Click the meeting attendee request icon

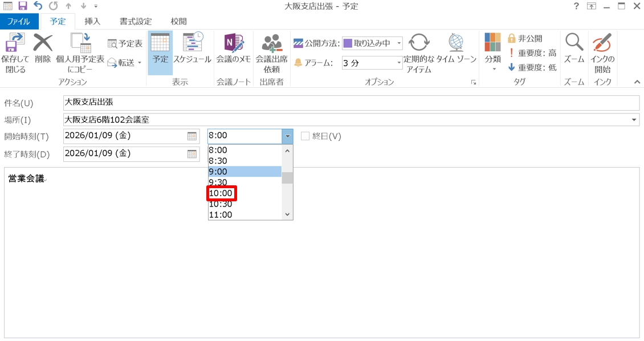(x=272, y=44)
